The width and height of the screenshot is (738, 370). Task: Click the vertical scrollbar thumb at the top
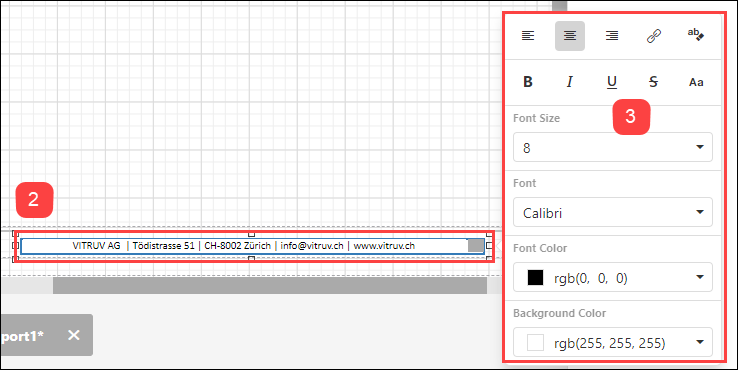560,5
